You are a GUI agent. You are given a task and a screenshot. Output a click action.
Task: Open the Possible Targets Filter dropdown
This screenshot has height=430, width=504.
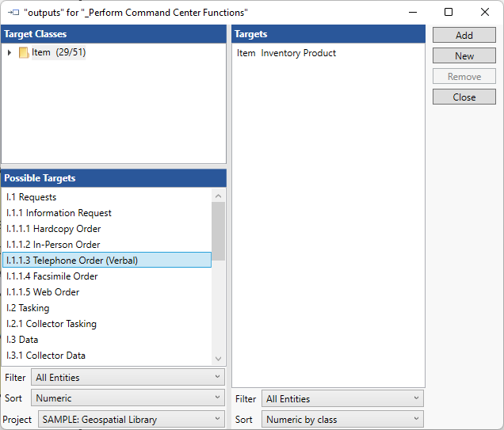coord(128,378)
